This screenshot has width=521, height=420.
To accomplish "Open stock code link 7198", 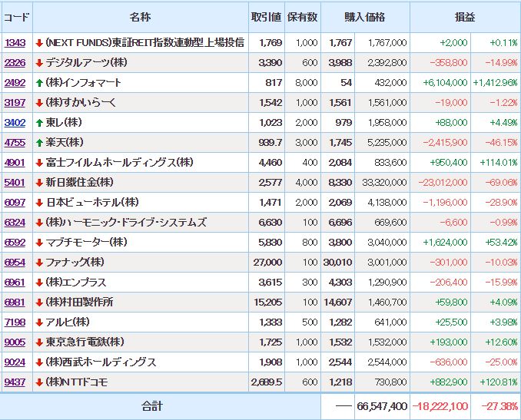I will pos(15,322).
